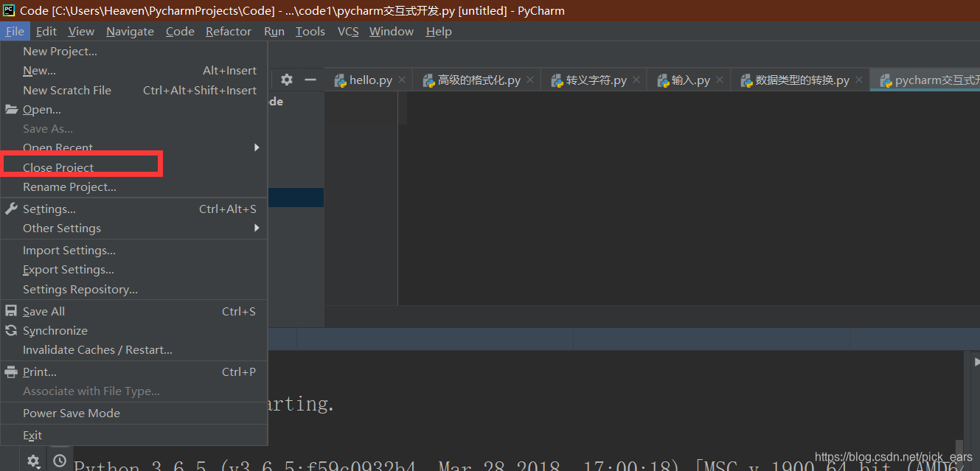
Task: Open the Refactor menu
Action: [229, 31]
